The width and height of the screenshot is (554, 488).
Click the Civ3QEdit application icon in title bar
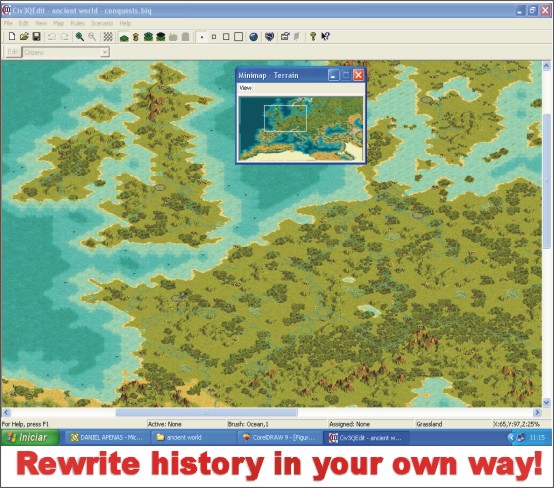(x=7, y=10)
